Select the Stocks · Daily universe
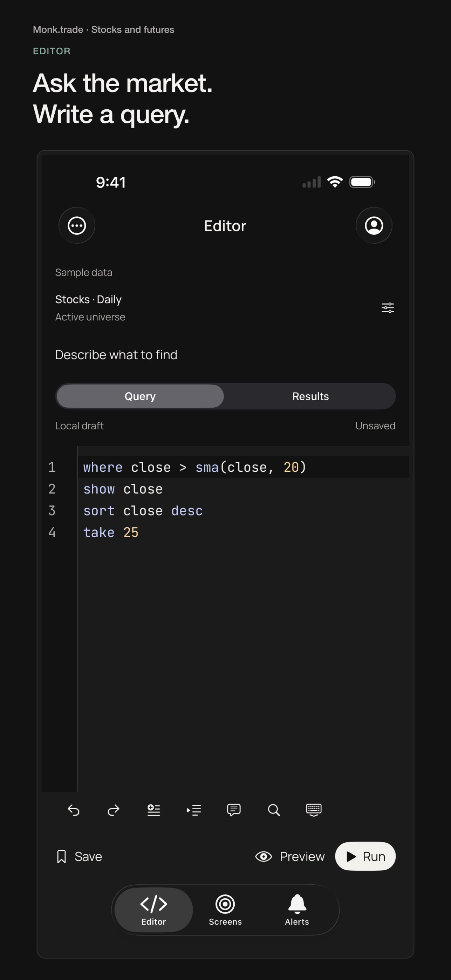 88,299
